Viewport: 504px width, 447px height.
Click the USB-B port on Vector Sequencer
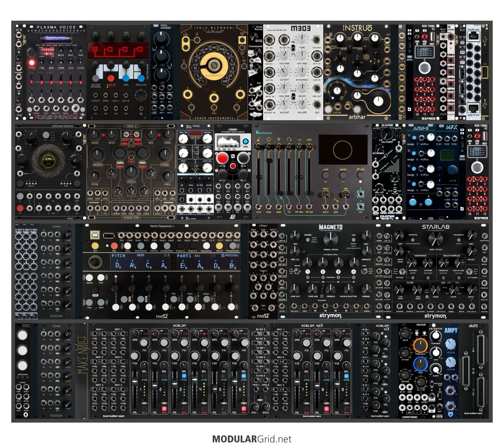(94, 235)
